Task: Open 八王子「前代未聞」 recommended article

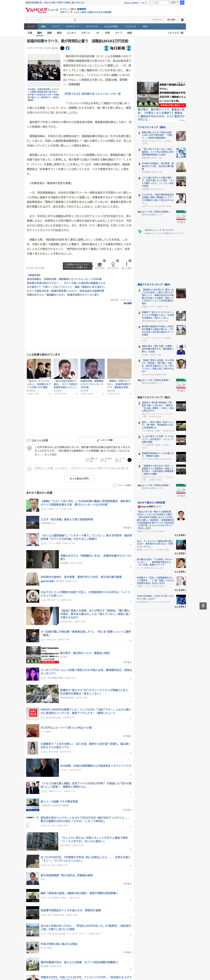Action: coord(67,519)
